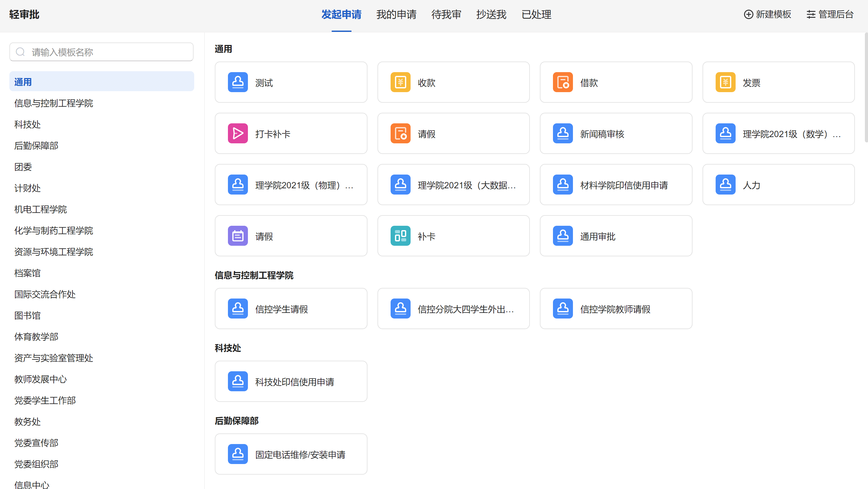868x489 pixels.
Task: Select 后勤保障部 category in sidebar
Action: (36, 146)
